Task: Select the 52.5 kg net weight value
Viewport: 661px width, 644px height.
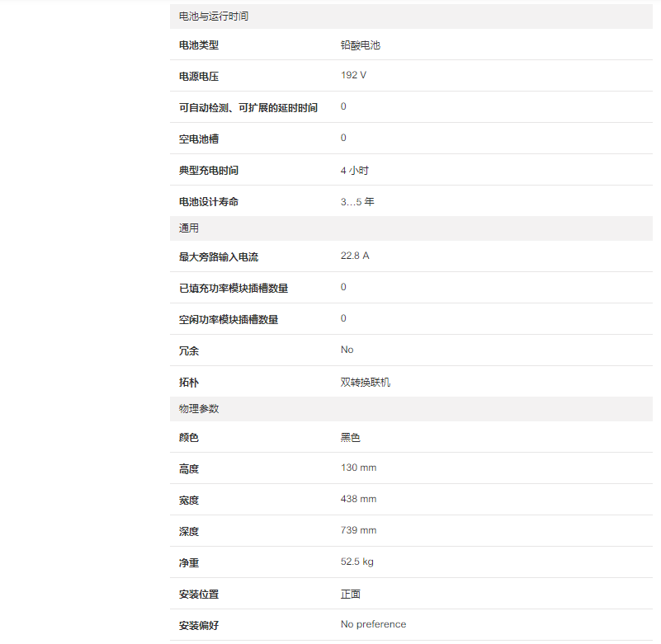Action: pyautogui.click(x=357, y=562)
